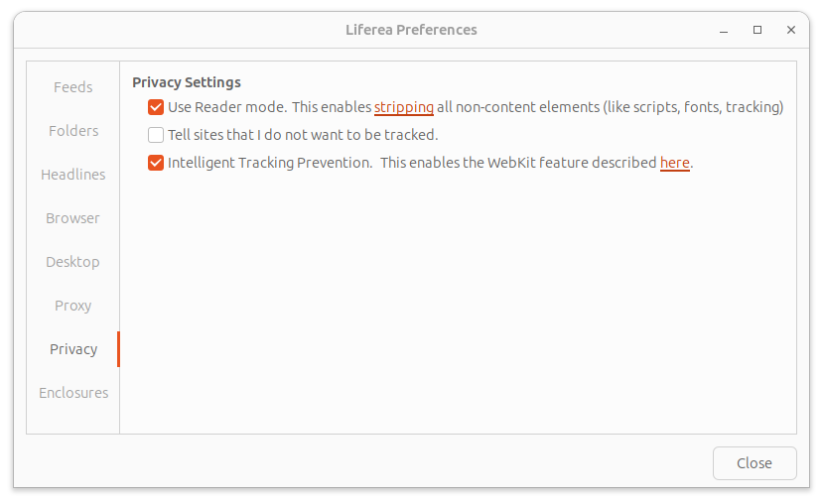Uncheck the Intelligent Tracking Prevention checkbox
This screenshot has height=504, width=823.
156,163
